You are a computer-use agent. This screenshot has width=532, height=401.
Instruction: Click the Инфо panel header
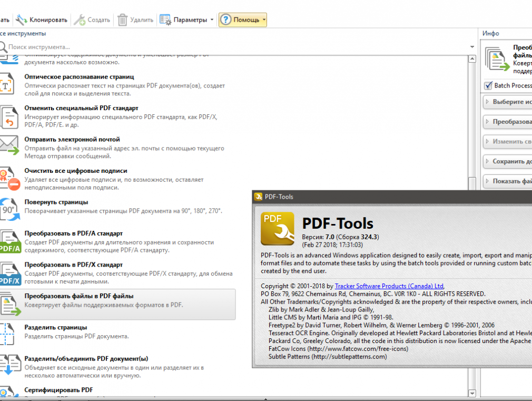click(x=491, y=33)
